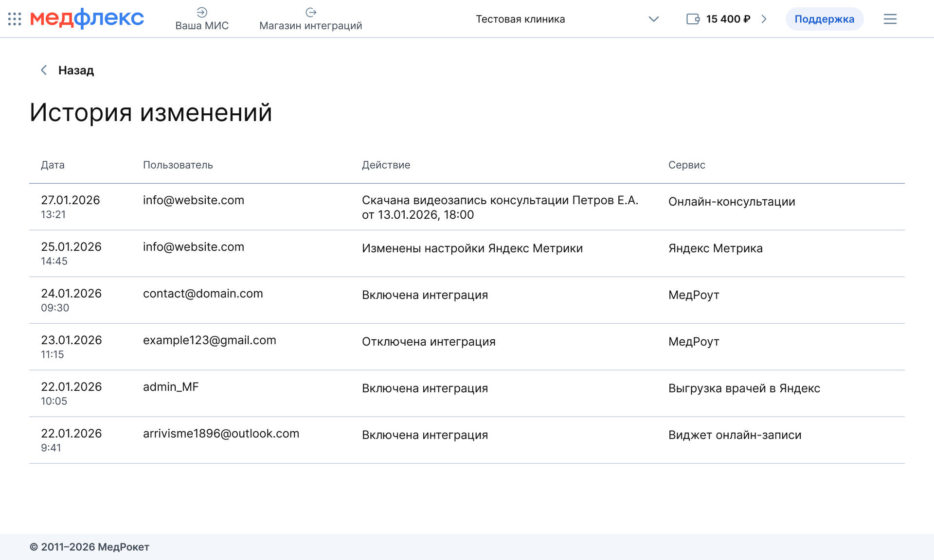Open the Ваша МИС menu item
This screenshot has height=560, width=934.
(202, 25)
